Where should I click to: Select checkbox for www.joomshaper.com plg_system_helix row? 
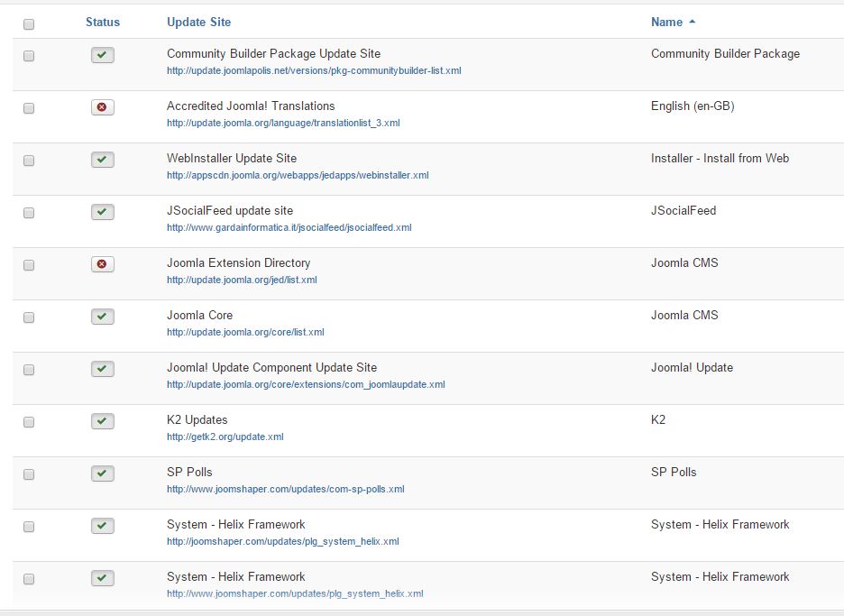(x=29, y=579)
